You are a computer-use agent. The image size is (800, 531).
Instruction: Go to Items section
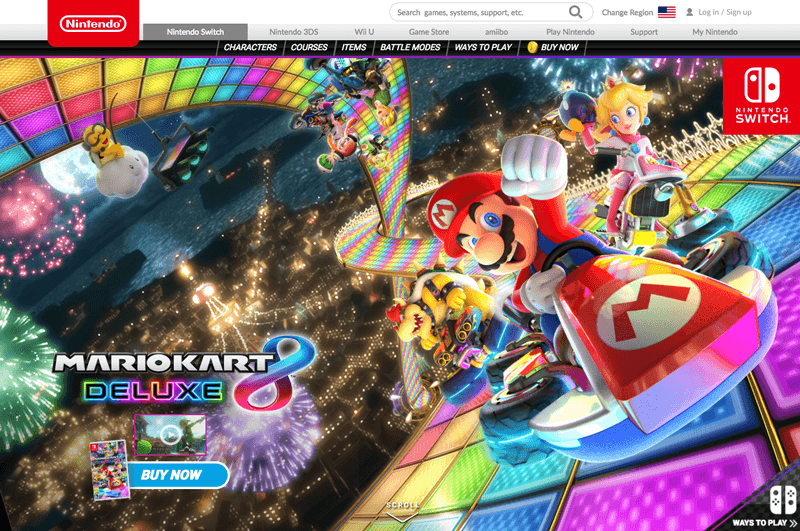click(x=354, y=47)
